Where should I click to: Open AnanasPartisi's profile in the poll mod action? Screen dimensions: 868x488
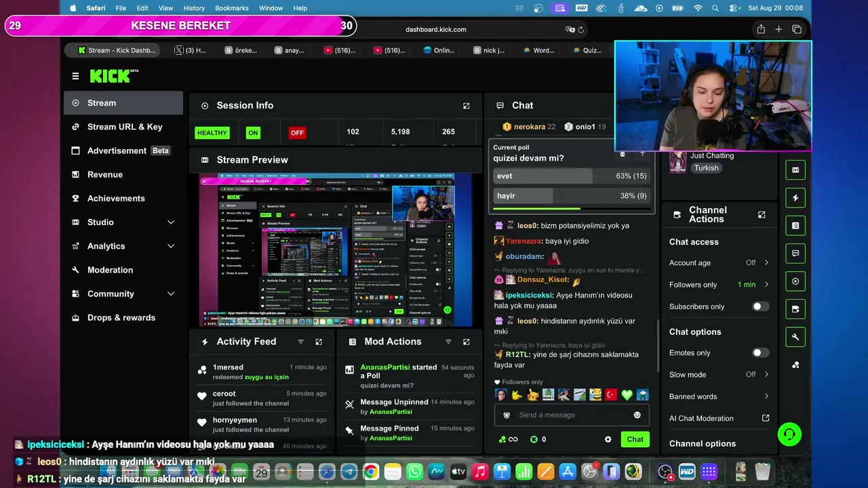pos(385,367)
